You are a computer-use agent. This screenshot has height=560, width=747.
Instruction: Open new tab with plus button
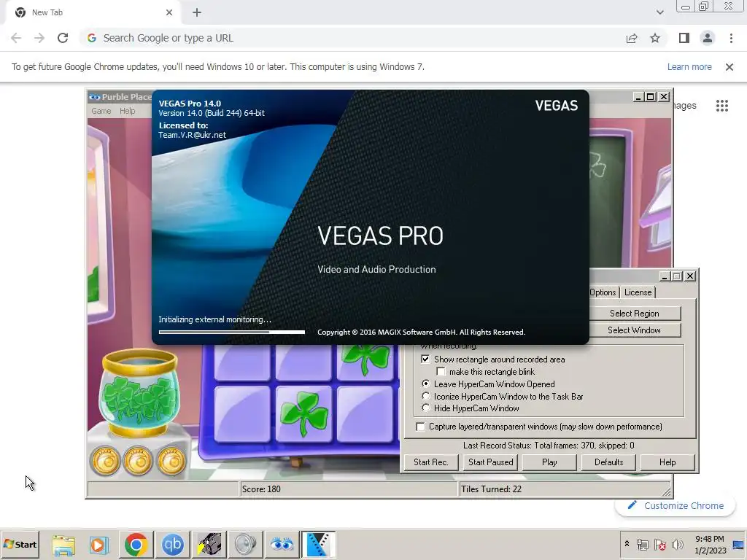coord(197,12)
